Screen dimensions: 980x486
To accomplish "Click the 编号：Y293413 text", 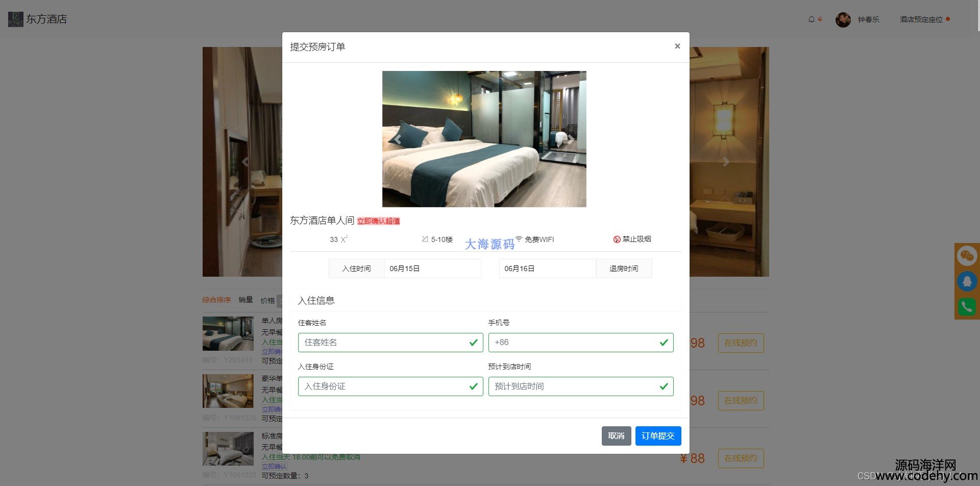I will (x=227, y=360).
